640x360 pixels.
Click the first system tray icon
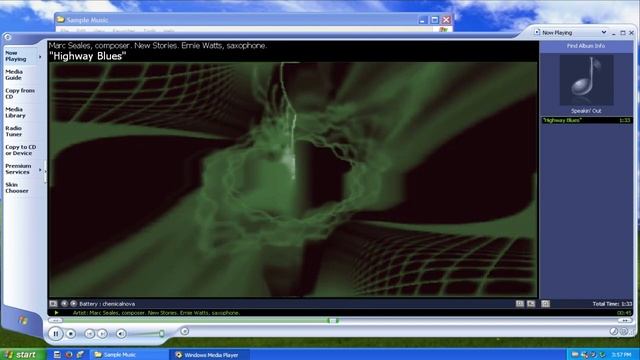575,355
